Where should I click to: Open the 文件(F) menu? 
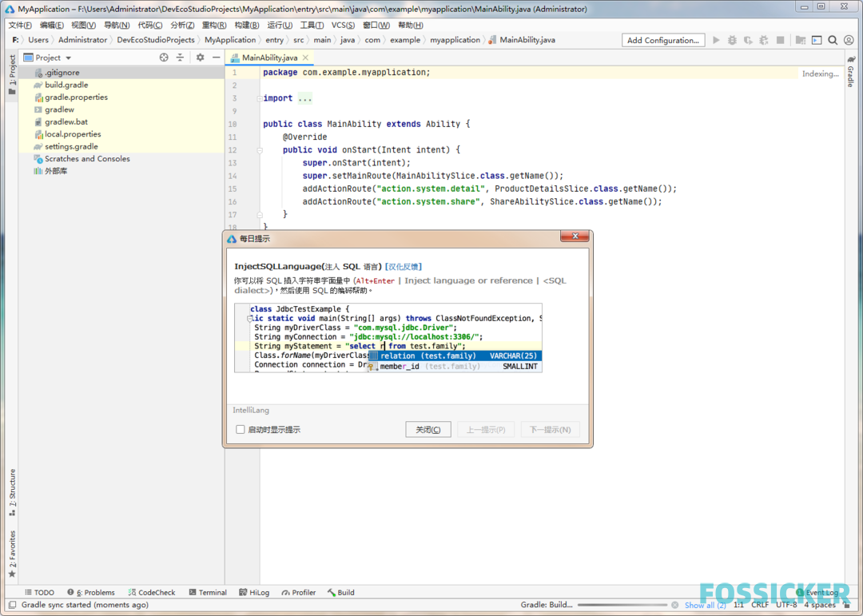20,25
